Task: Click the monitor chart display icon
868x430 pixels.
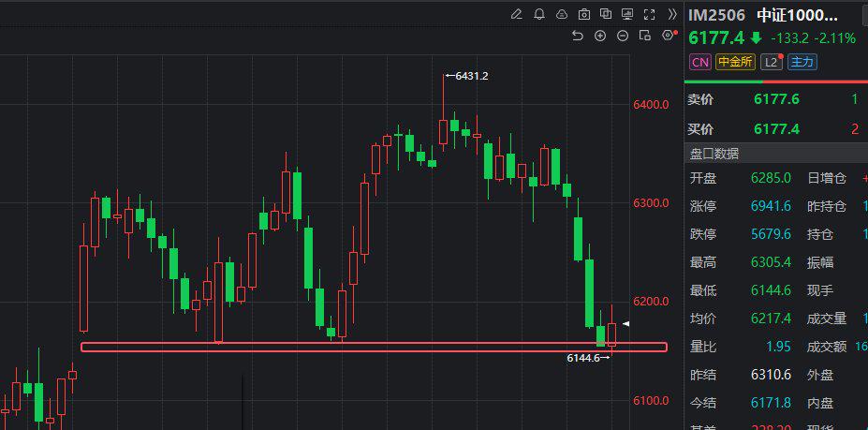Action: pos(627,14)
